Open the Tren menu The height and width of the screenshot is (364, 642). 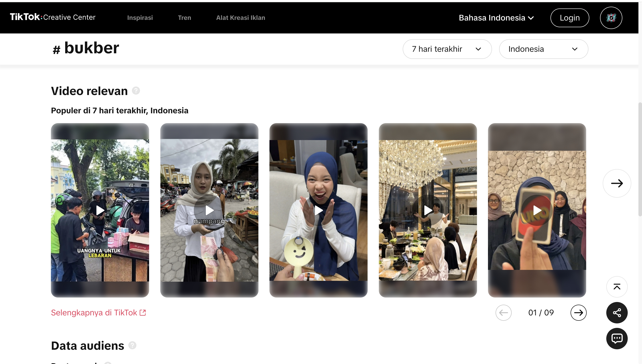[184, 18]
